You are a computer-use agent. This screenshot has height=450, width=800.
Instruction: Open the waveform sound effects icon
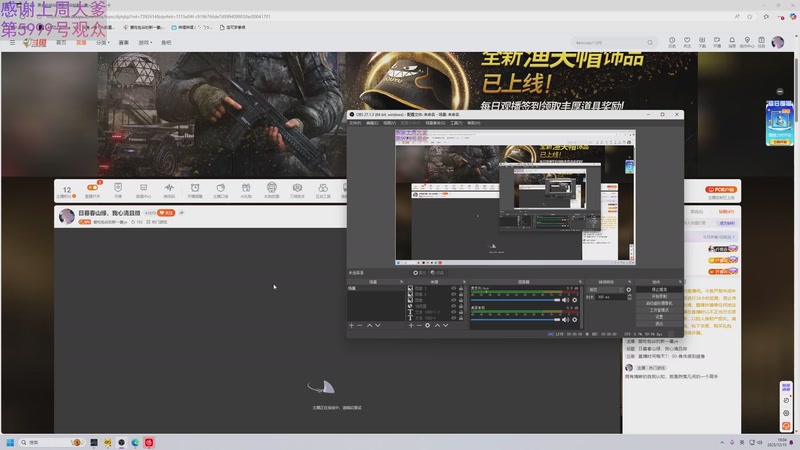pyautogui.click(x=169, y=188)
